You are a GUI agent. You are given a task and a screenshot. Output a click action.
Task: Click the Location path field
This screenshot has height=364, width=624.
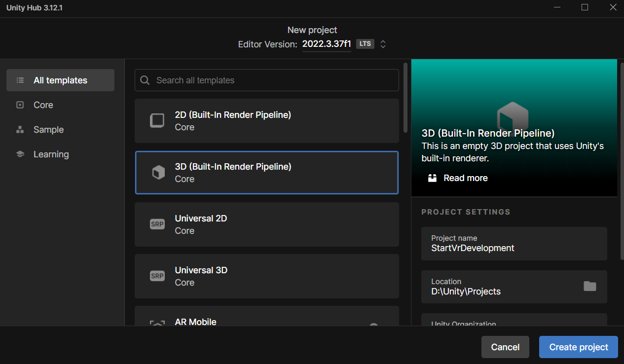click(x=514, y=287)
